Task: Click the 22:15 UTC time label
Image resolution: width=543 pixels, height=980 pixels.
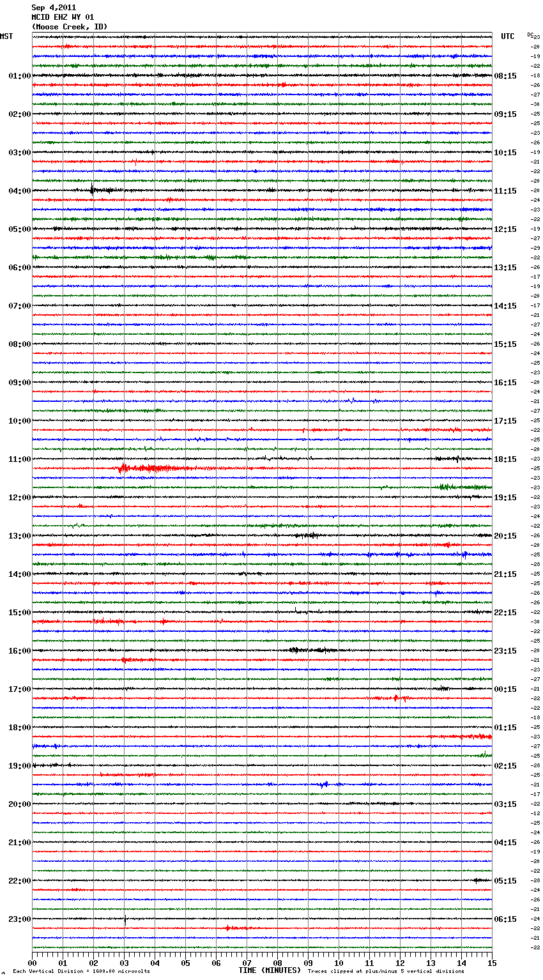Action: click(505, 613)
